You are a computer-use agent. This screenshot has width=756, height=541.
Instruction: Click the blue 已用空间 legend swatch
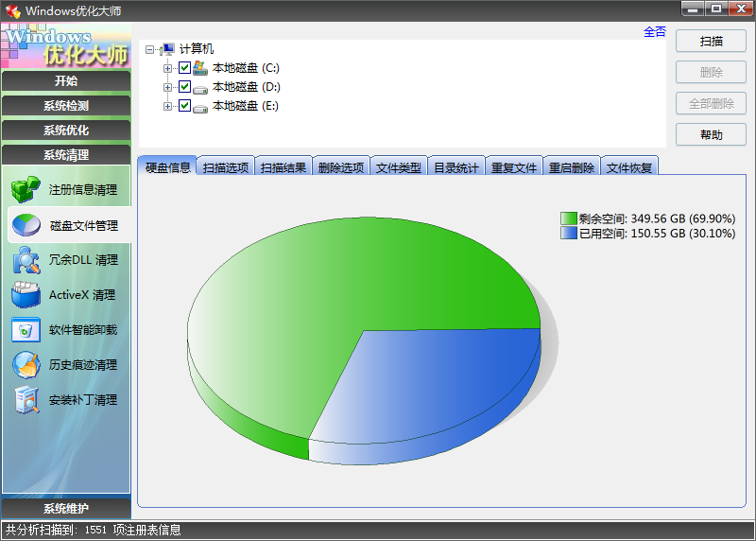point(569,233)
